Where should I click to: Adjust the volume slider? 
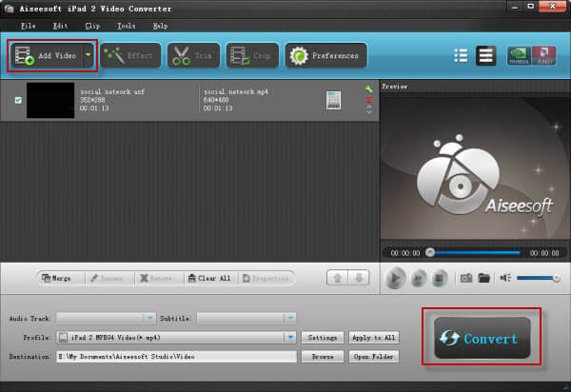pos(538,278)
